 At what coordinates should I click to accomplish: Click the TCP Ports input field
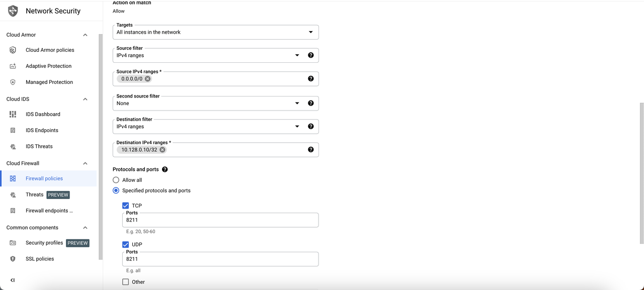tap(220, 220)
